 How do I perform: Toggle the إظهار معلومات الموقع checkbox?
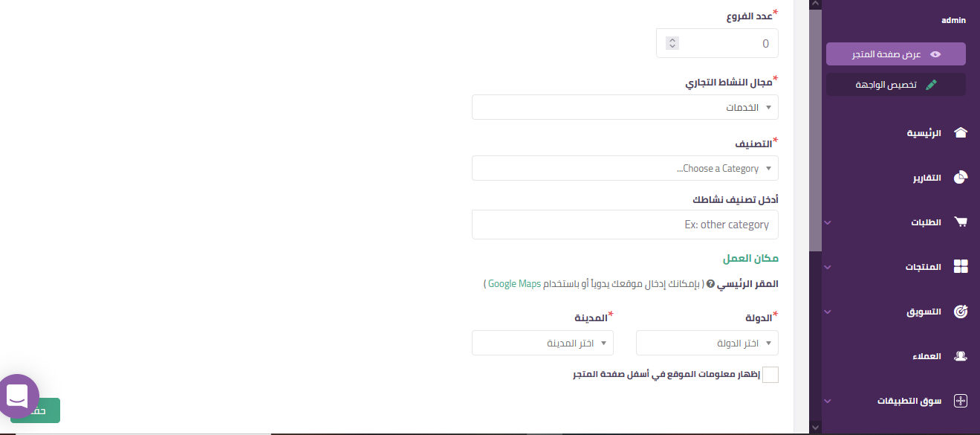[770, 375]
